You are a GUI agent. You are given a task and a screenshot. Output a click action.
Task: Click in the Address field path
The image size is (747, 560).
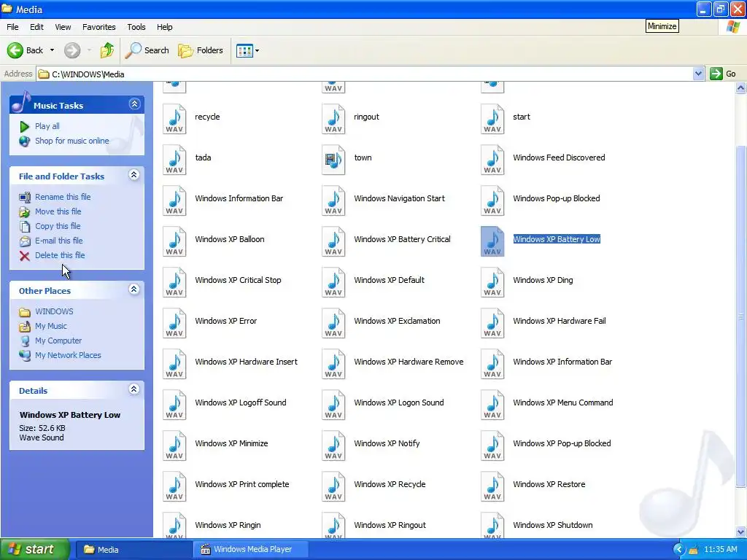(365, 74)
